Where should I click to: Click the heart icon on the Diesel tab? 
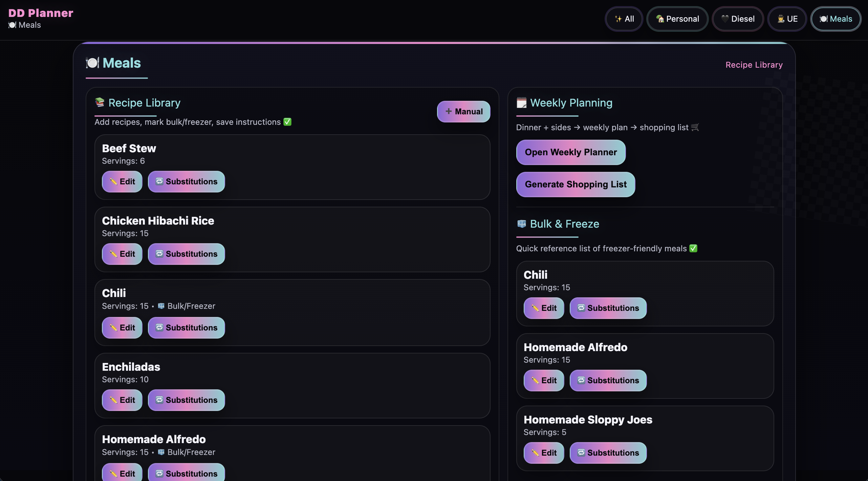click(725, 19)
